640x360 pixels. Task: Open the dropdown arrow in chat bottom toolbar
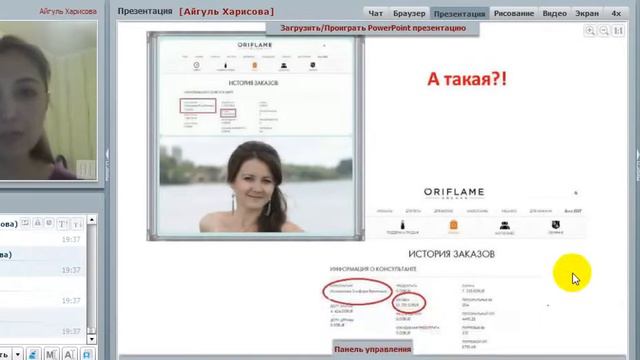(x=18, y=354)
